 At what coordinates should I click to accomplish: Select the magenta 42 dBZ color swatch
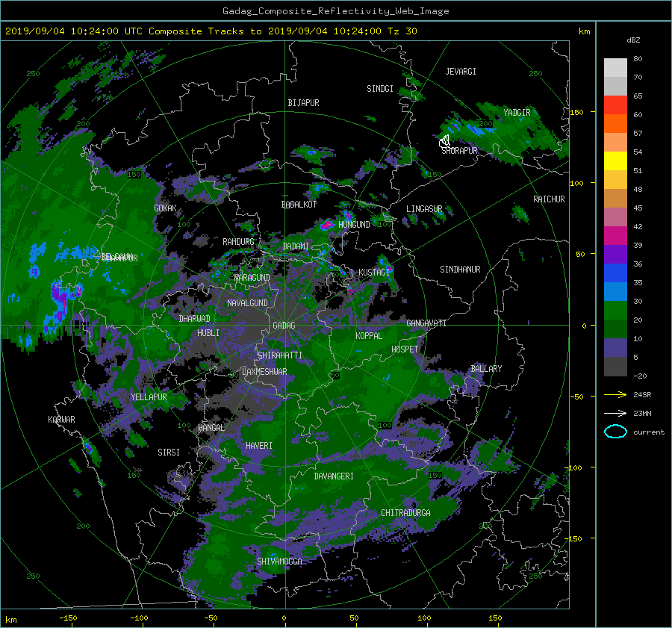click(x=615, y=235)
